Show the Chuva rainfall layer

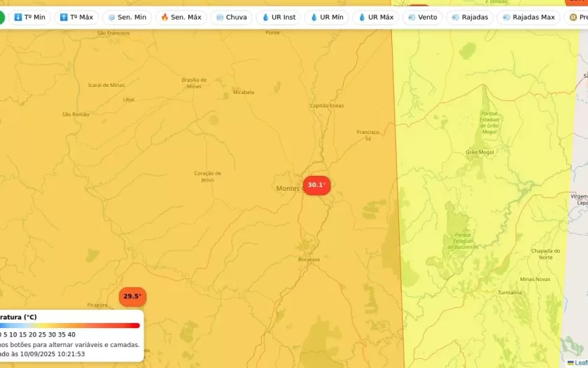[231, 17]
